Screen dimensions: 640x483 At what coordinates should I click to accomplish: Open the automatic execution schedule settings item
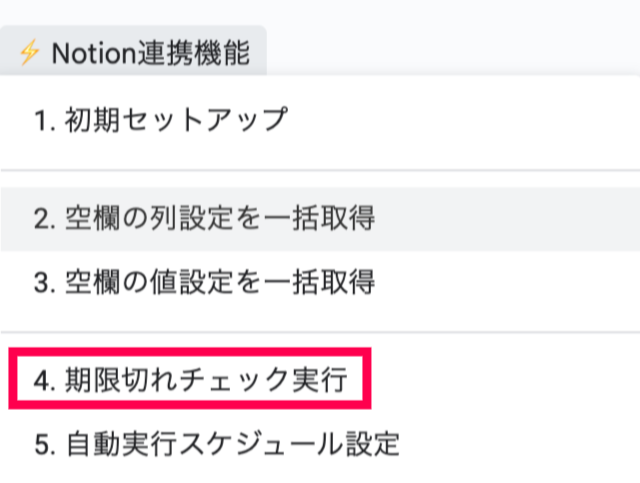tap(216, 441)
